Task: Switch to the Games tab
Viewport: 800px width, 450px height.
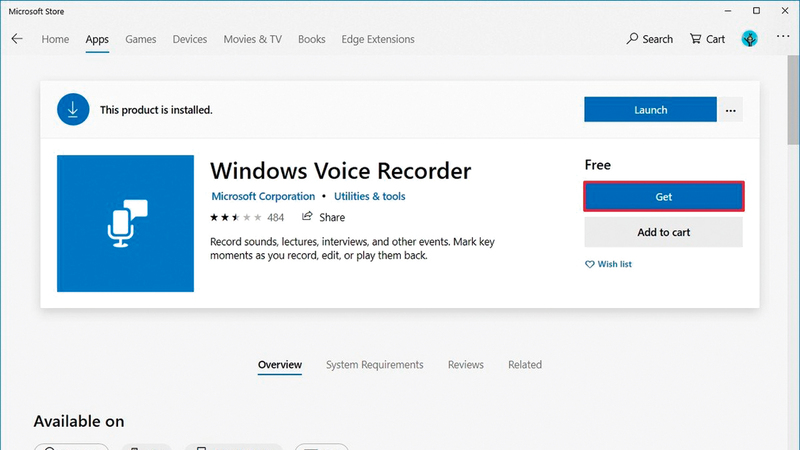Action: [x=140, y=39]
